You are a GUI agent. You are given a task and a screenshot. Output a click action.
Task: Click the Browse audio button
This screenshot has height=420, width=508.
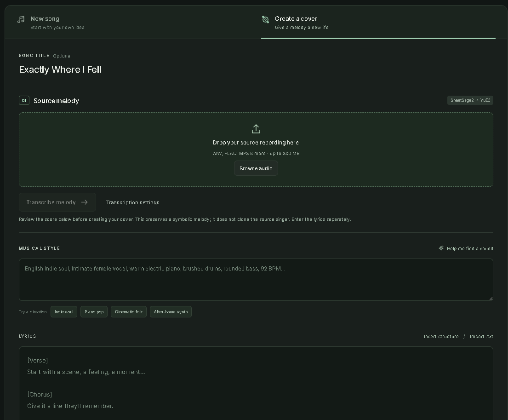pyautogui.click(x=256, y=168)
